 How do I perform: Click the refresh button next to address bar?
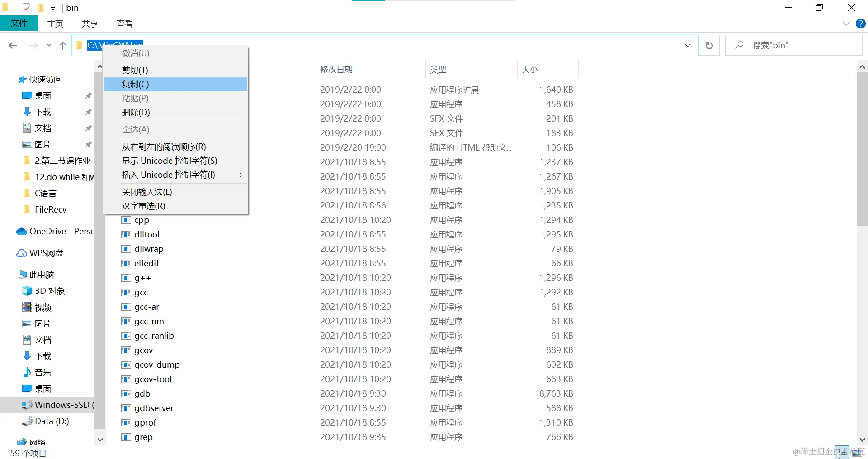[x=709, y=45]
